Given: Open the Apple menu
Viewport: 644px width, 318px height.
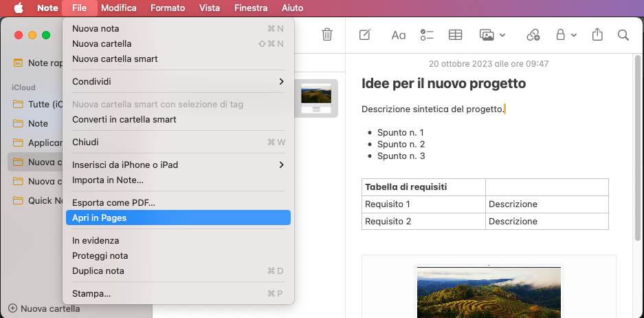Looking at the screenshot, I should tap(19, 8).
